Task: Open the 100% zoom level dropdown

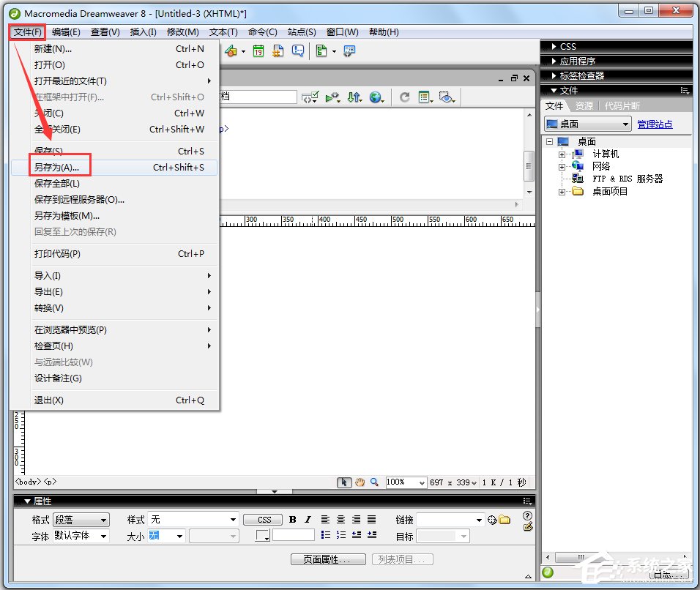Action: [x=406, y=482]
